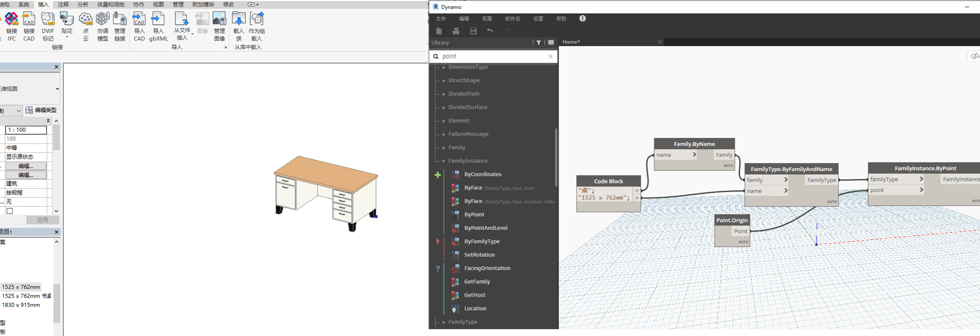
Task: Select ByPoint under FamilyInstance
Action: (474, 215)
